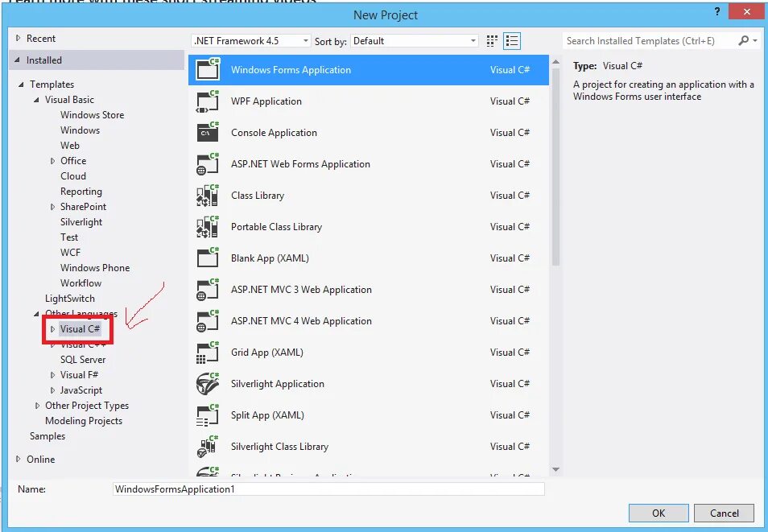Click the Split App (XAML) icon

pyautogui.click(x=208, y=414)
